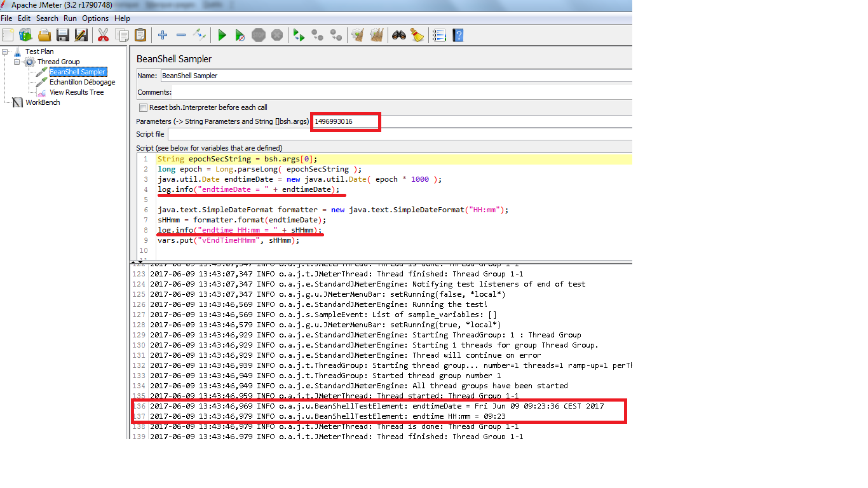Open the Function Helper dialog icon
Screen dimensions: 868x488
coord(438,35)
